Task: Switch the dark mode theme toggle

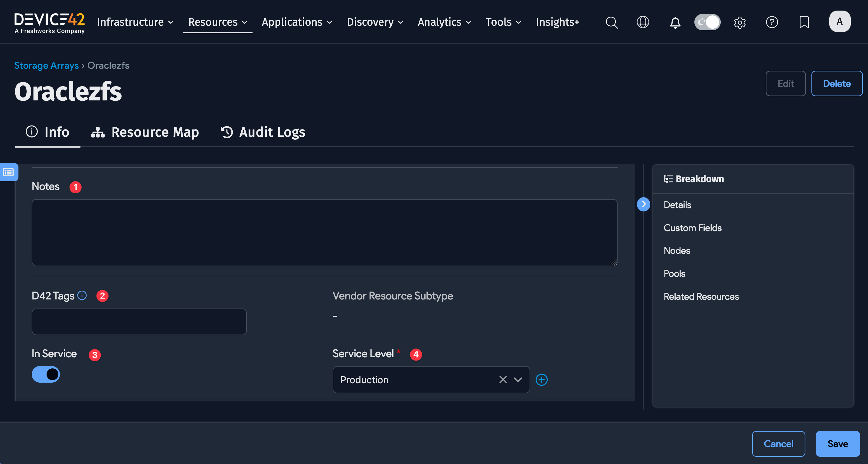Action: 707,22
